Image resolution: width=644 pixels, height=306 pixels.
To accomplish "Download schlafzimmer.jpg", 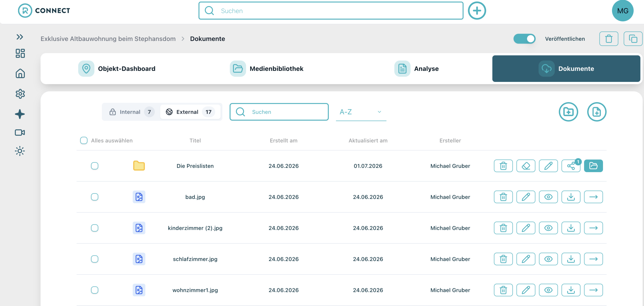I will tap(571, 259).
